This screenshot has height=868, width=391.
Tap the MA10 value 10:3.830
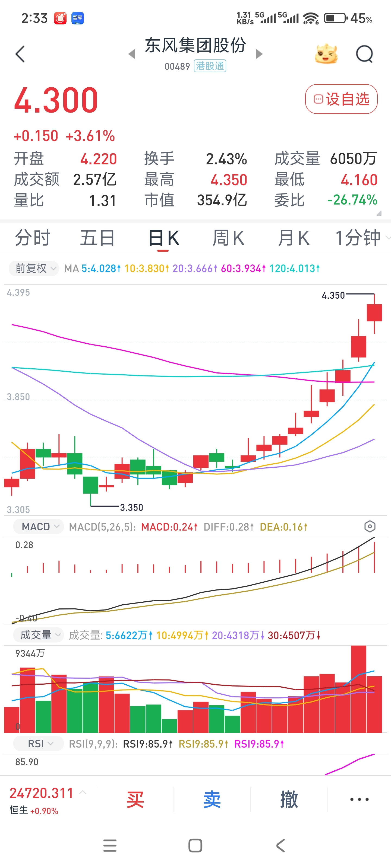146,269
